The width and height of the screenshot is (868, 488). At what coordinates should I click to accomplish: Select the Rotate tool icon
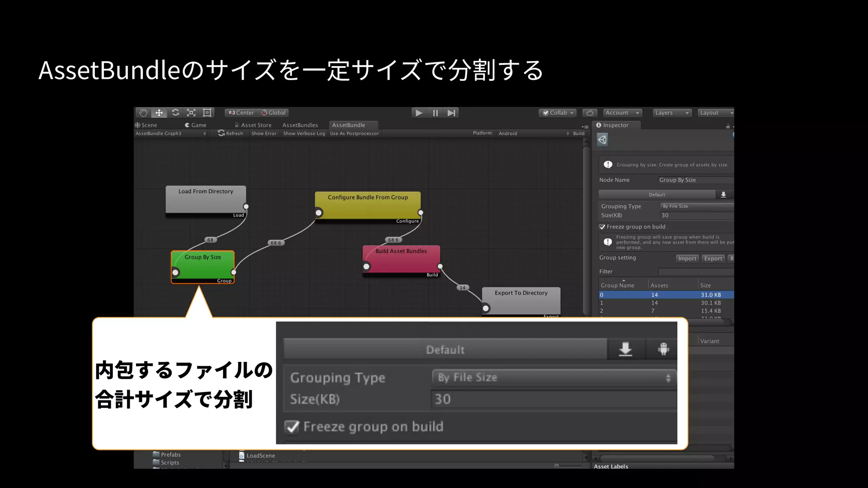pos(175,113)
